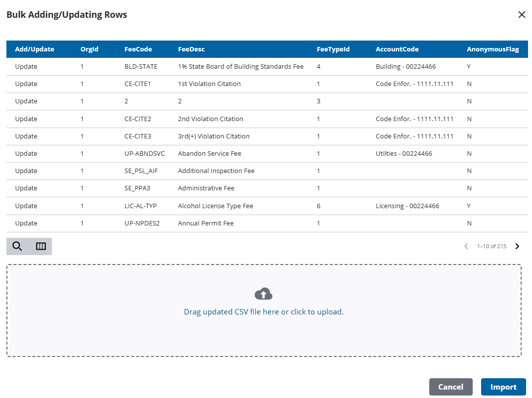The width and height of the screenshot is (532, 398).
Task: Click the OrgId column header
Action: (89, 49)
